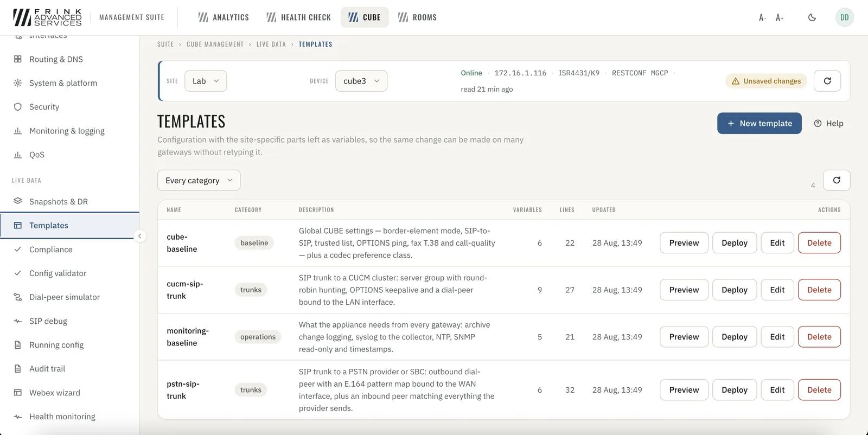Refresh the templates list
868x435 pixels.
[x=837, y=180]
